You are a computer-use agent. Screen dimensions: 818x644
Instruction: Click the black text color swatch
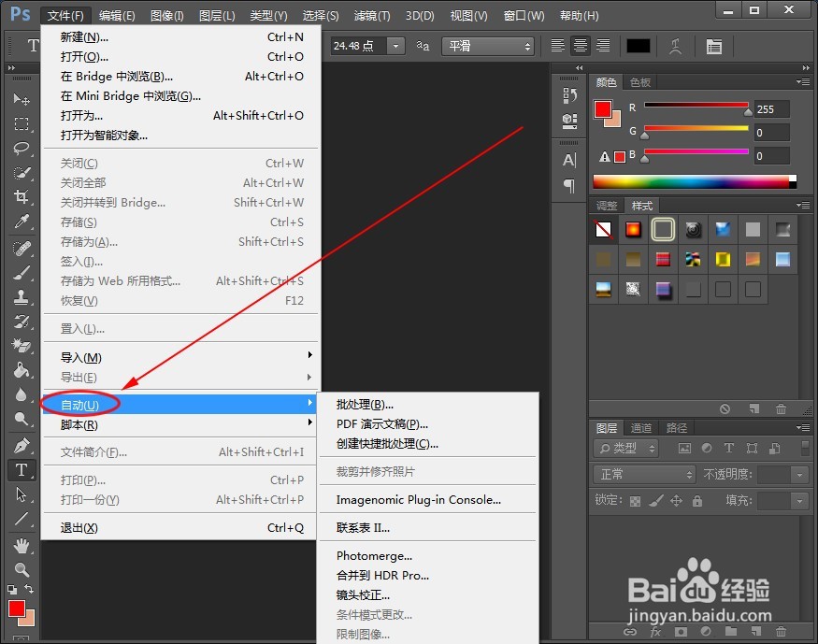coord(638,47)
